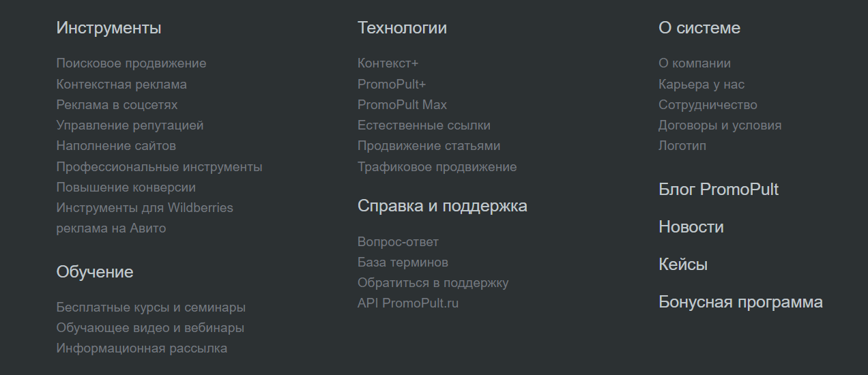Viewport: 868px width, 375px height.
Task: Open Информационная рассылка link
Action: click(141, 348)
